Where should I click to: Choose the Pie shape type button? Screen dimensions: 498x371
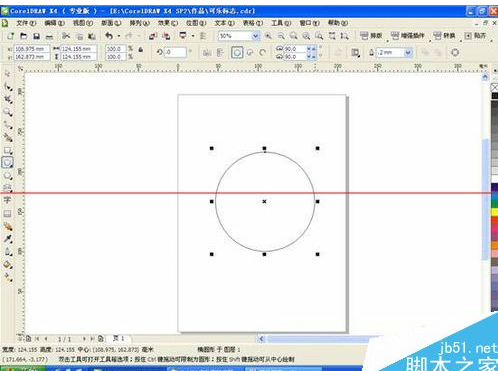coord(250,52)
